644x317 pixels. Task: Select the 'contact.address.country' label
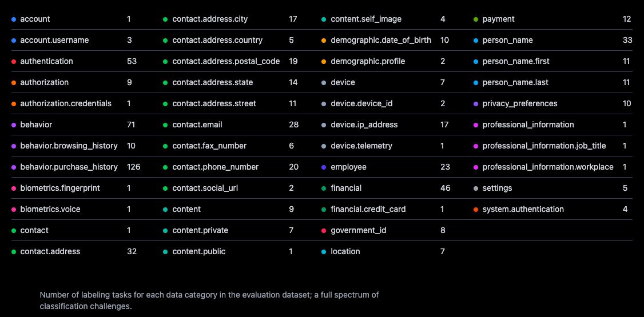pyautogui.click(x=217, y=40)
